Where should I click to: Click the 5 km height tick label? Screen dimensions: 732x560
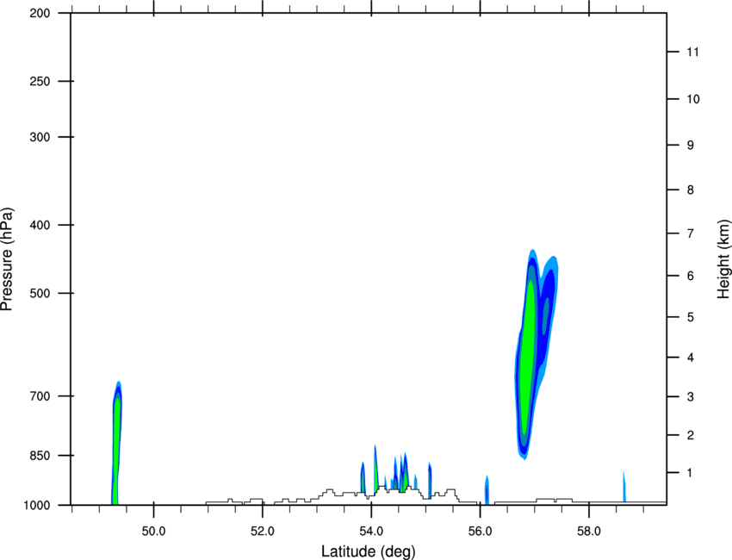(691, 317)
